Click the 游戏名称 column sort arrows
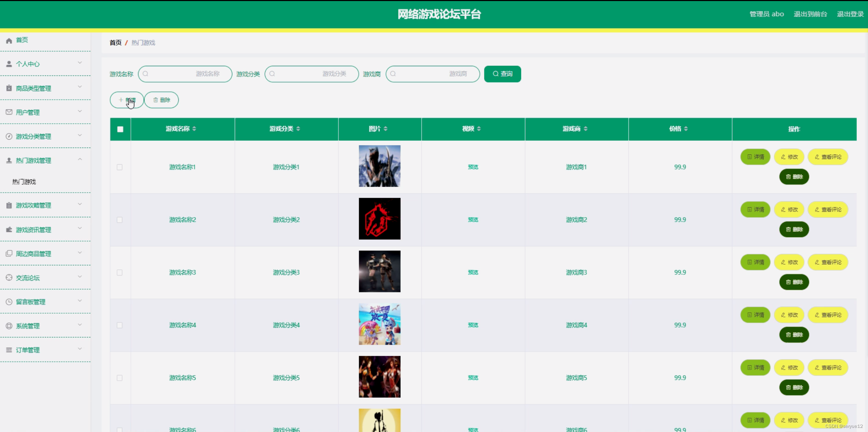This screenshot has height=432, width=868. pos(194,129)
